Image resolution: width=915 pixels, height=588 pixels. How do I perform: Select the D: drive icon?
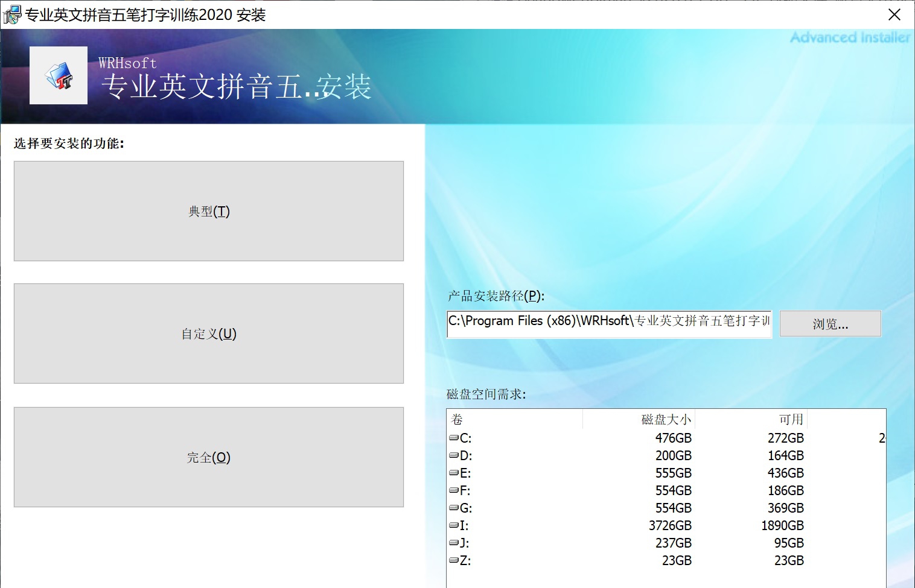coord(453,455)
